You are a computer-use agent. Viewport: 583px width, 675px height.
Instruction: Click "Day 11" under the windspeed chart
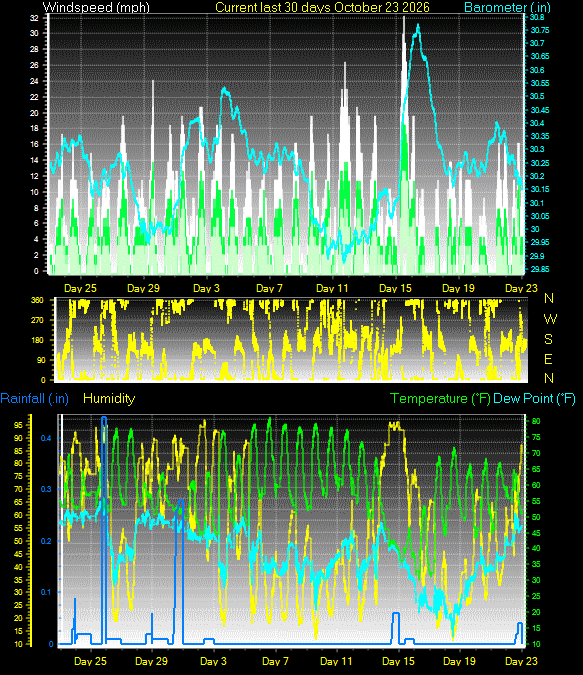point(332,288)
